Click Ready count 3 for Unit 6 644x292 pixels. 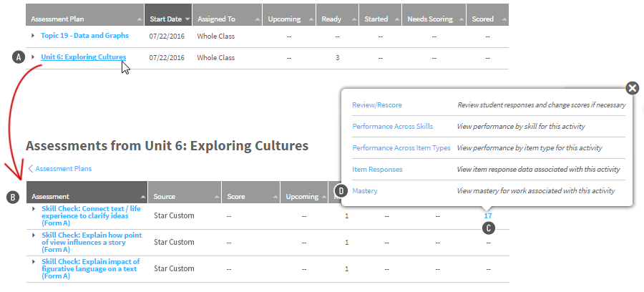pos(337,58)
